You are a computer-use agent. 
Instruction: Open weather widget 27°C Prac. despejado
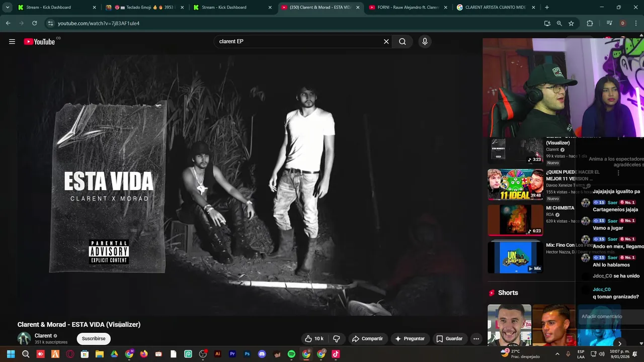520,354
